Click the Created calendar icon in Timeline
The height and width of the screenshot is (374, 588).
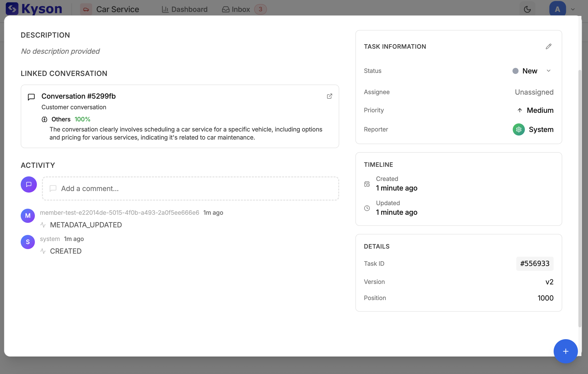(x=367, y=184)
